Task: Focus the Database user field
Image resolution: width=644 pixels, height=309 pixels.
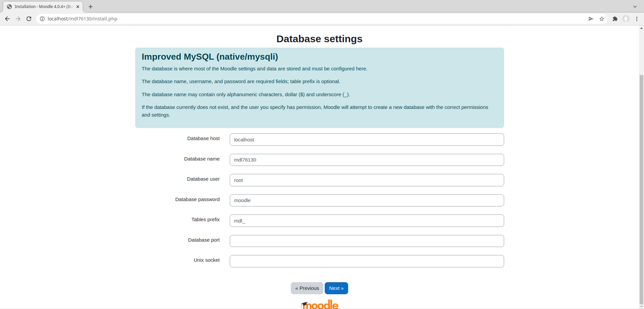Action: point(367,180)
